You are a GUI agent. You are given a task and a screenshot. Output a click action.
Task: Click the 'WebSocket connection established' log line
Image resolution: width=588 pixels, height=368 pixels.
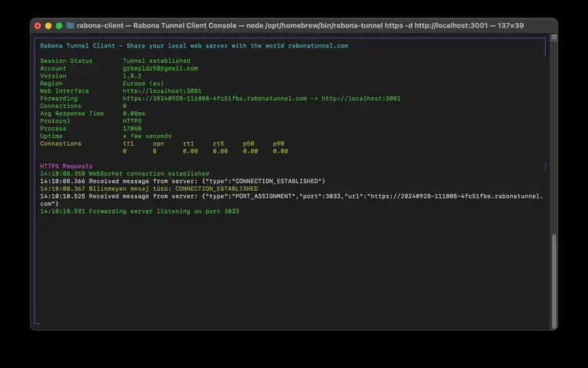tap(125, 173)
